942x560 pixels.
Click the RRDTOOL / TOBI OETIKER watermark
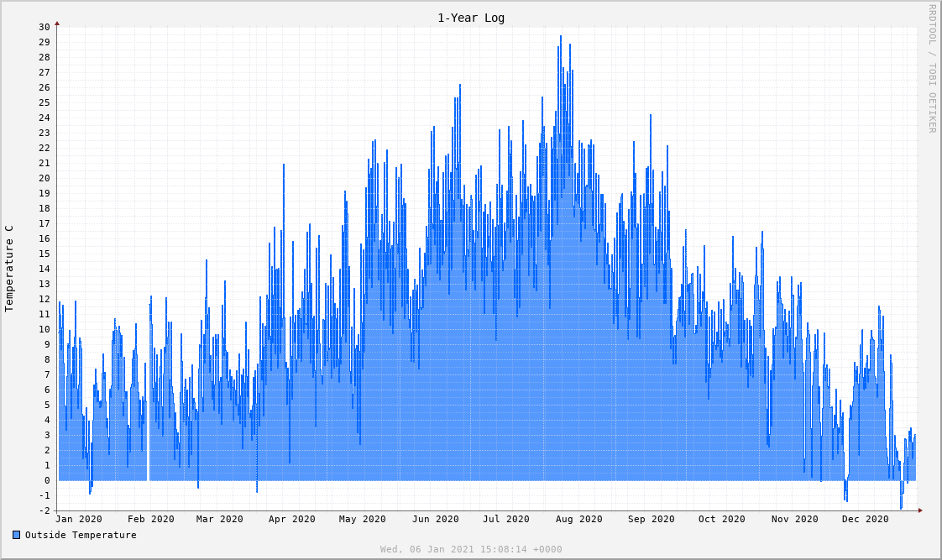(931, 68)
